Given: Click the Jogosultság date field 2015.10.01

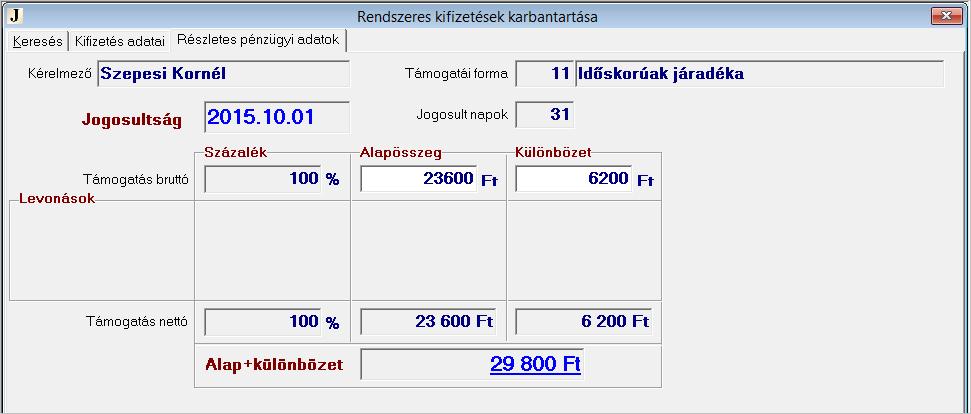Looking at the screenshot, I should 277,117.
